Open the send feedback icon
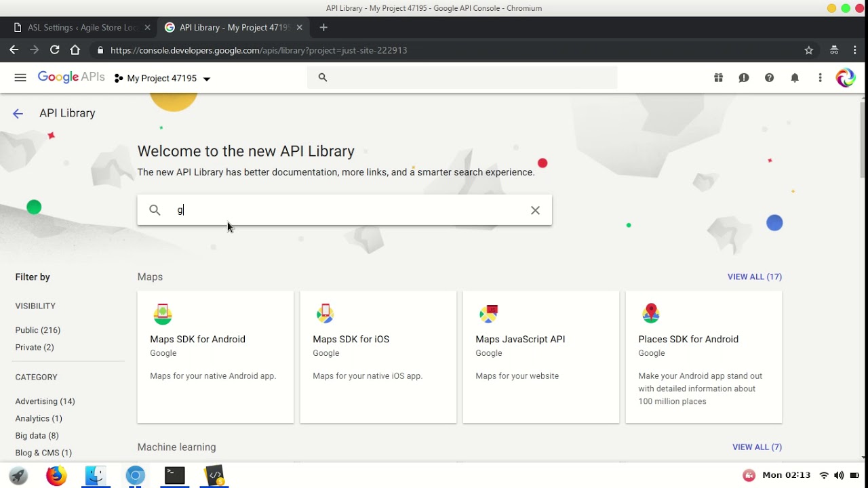The width and height of the screenshot is (868, 488). [744, 78]
